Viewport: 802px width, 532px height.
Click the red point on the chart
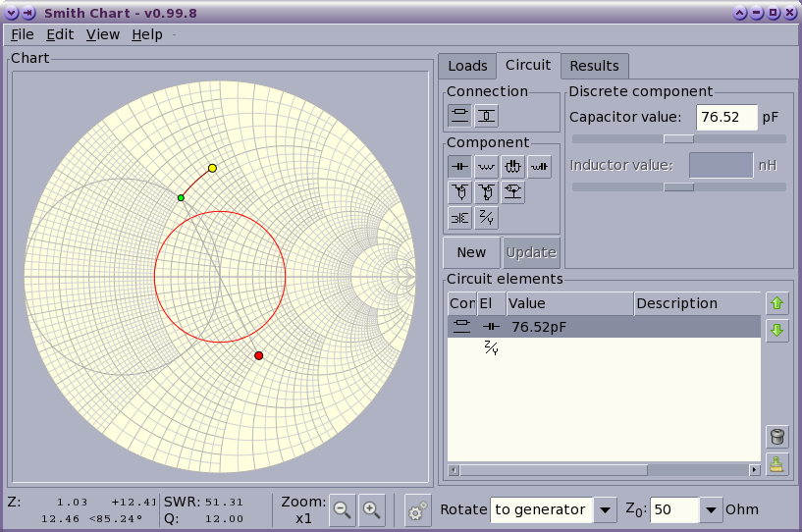coord(259,355)
